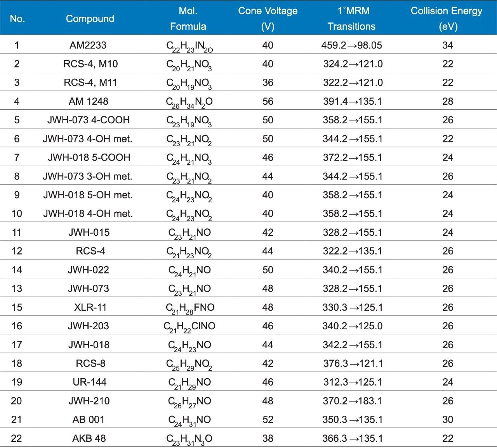Screen dimensions: 497x448
Task: Select the Collision Energy (eV) header
Action: coord(447,19)
